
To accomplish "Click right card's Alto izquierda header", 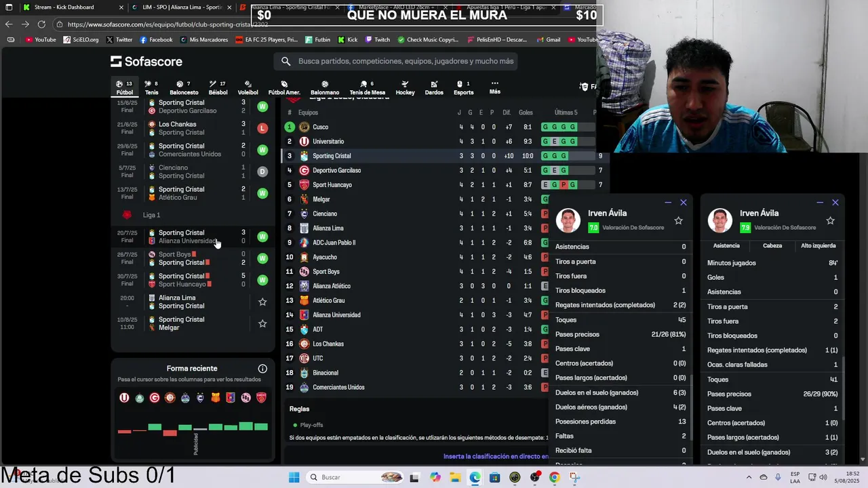I will pos(818,245).
